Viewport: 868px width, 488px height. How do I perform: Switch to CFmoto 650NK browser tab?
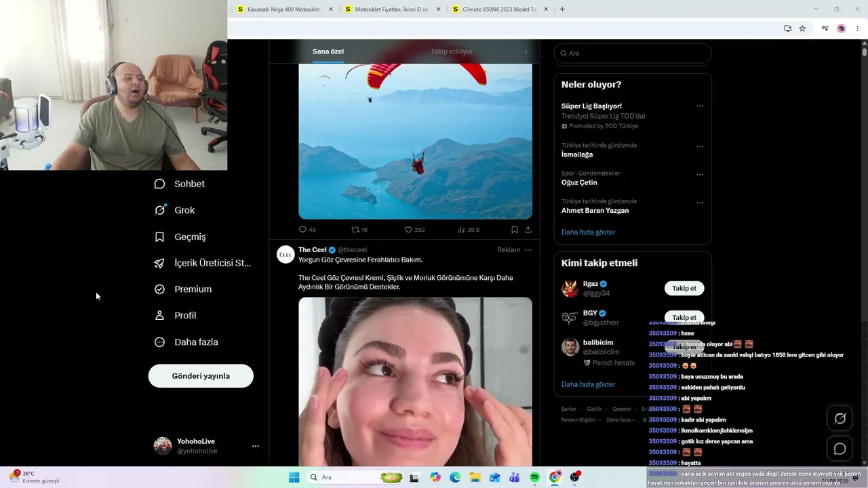pos(500,9)
